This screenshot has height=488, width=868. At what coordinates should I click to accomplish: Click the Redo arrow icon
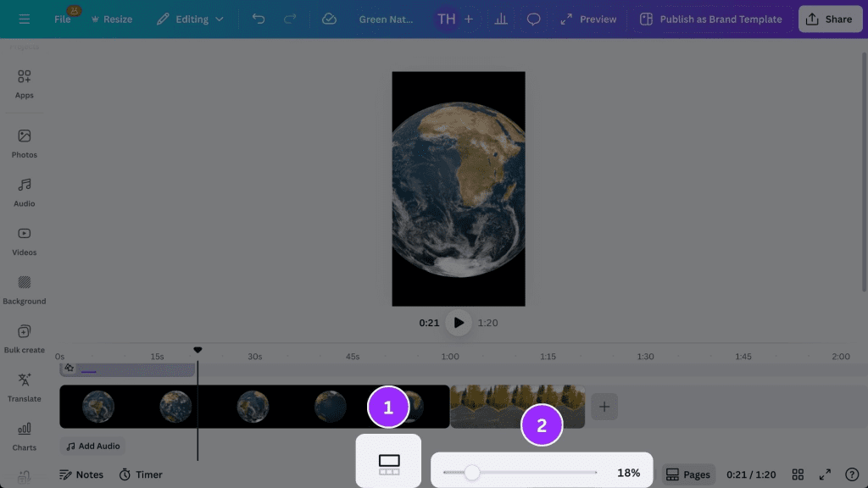tap(290, 19)
